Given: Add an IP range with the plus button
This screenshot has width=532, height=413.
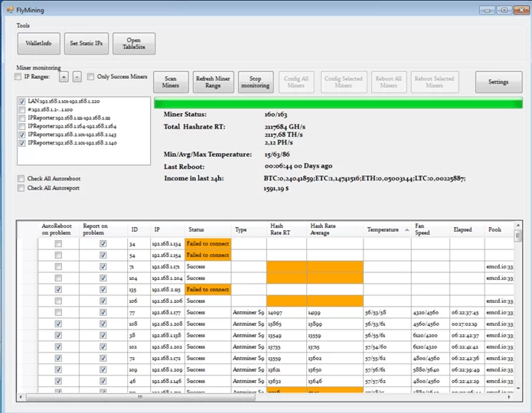Looking at the screenshot, I should [x=64, y=76].
